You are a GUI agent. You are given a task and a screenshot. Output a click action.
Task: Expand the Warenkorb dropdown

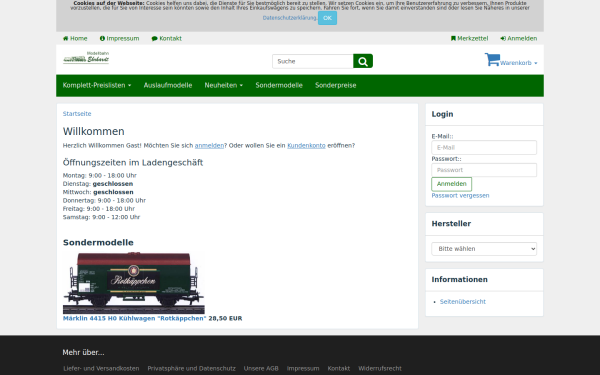[x=518, y=63]
